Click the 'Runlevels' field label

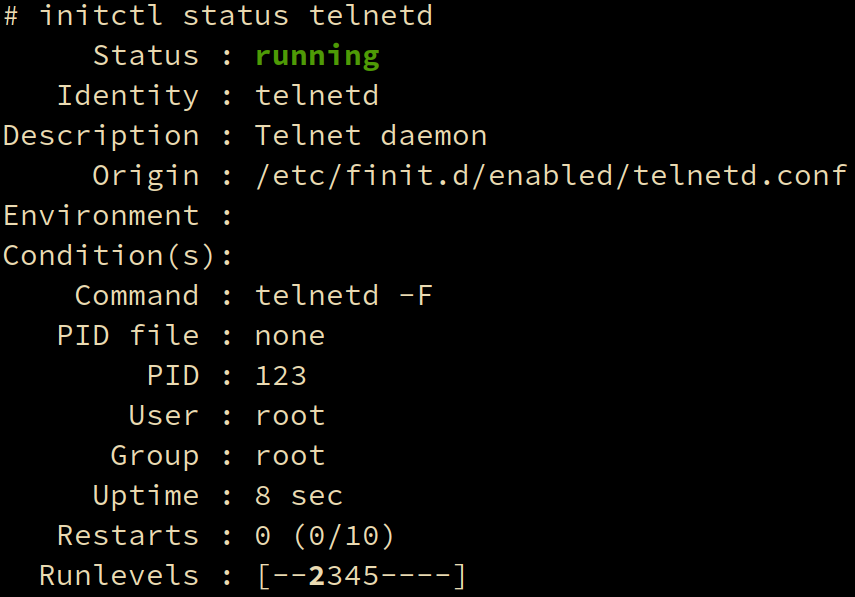[119, 576]
